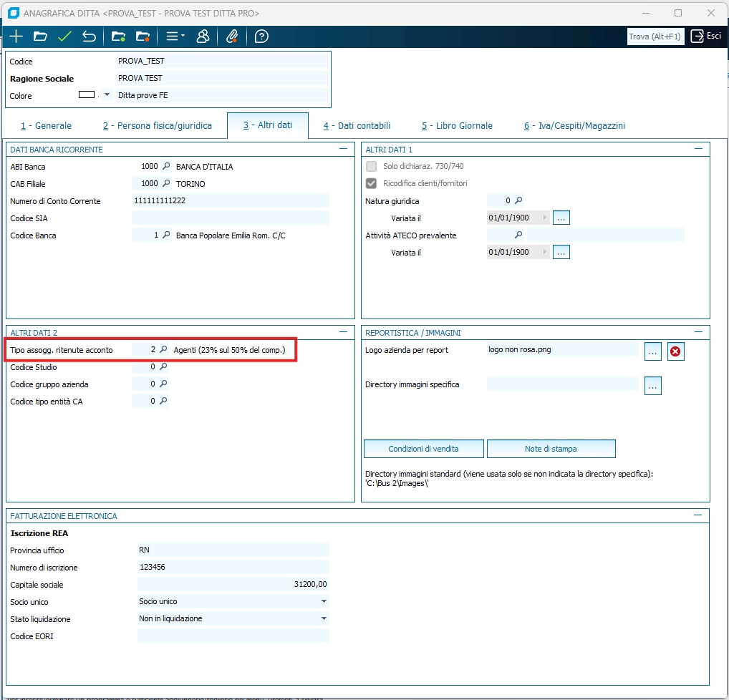Expand the Socio unico dropdown

point(324,601)
